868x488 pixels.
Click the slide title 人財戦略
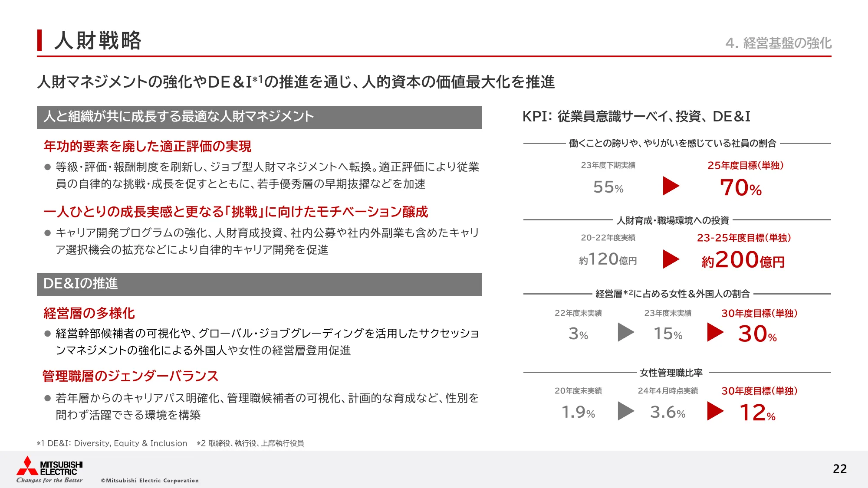coord(98,40)
